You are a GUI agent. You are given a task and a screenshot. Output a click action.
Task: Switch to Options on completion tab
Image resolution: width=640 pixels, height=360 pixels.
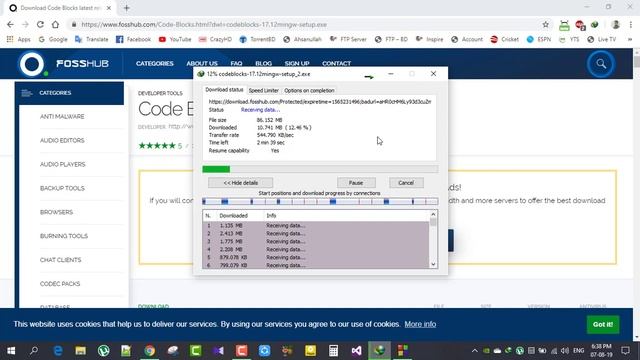tap(309, 90)
